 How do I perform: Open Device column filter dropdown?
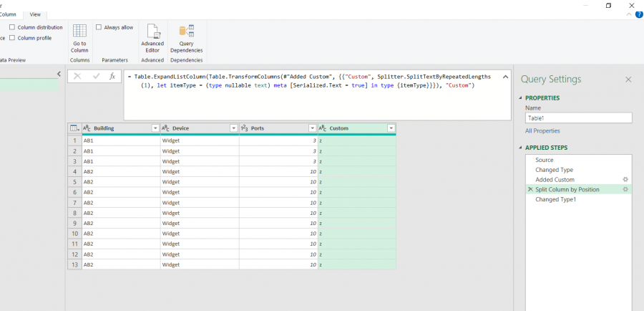point(234,128)
